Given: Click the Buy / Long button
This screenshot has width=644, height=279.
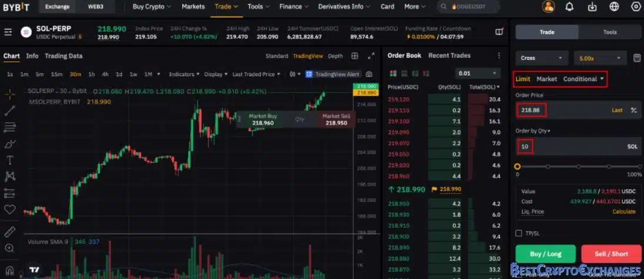Looking at the screenshot, I should [545, 254].
